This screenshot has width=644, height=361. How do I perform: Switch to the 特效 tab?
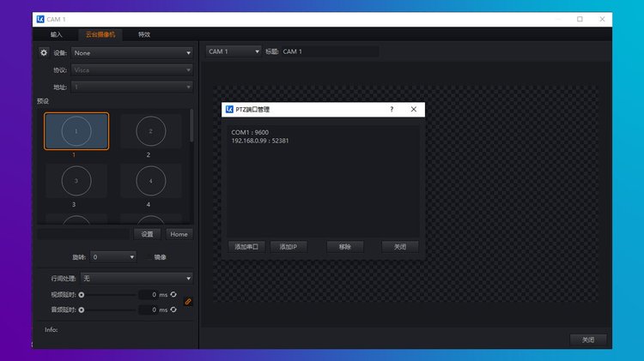point(144,34)
